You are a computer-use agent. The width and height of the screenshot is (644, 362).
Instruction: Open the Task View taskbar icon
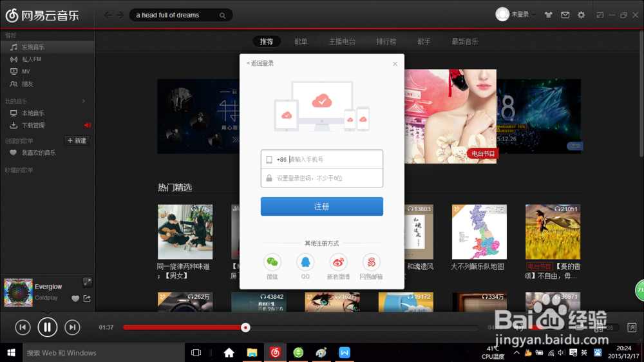click(x=196, y=352)
